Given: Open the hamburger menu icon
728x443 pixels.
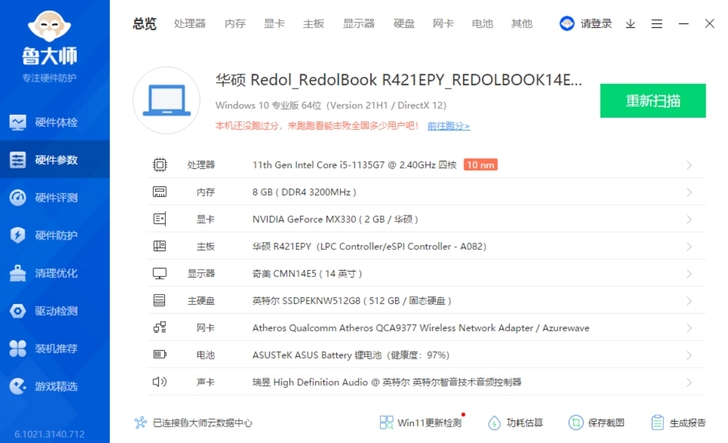Looking at the screenshot, I should (656, 24).
